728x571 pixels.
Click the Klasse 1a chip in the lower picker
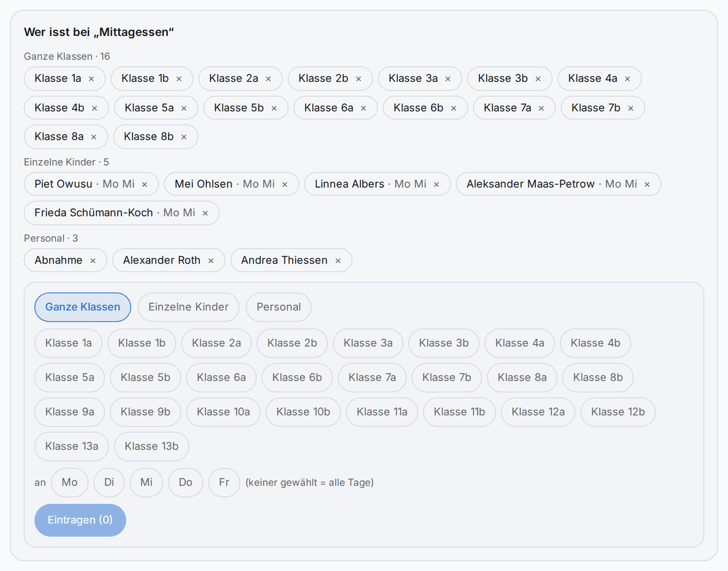pos(68,343)
